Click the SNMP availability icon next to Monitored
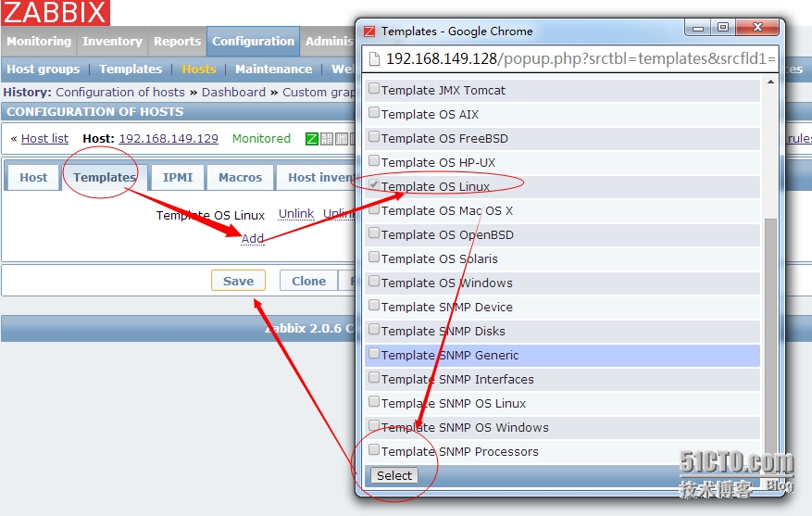Screen dimensions: 812x516 click(x=327, y=139)
